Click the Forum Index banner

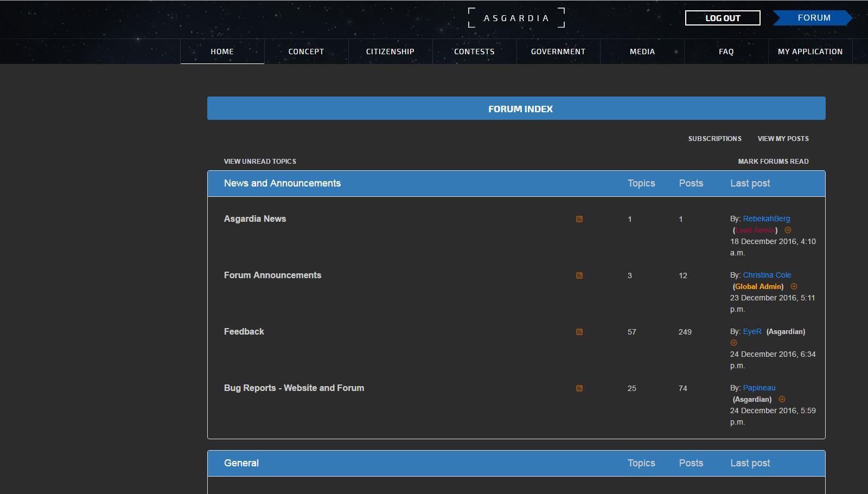pyautogui.click(x=516, y=108)
